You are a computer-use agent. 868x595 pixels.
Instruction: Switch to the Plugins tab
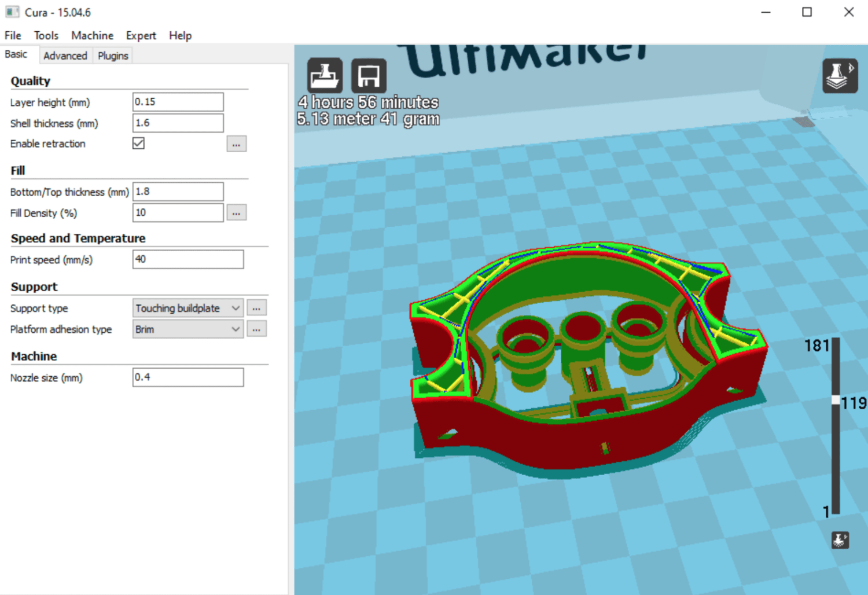click(112, 55)
